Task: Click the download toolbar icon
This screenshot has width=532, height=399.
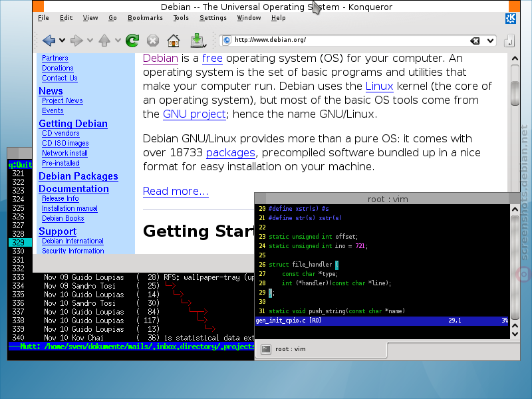Action: [198, 41]
